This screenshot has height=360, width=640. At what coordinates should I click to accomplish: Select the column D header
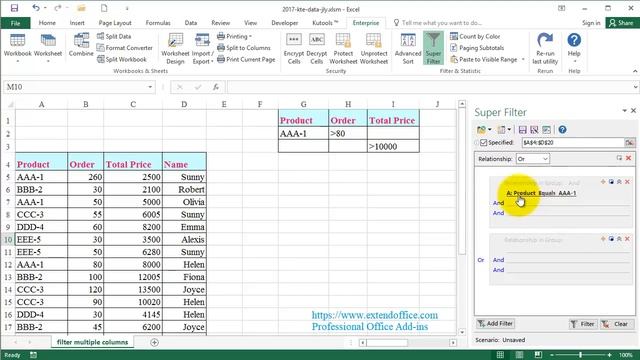pyautogui.click(x=184, y=104)
